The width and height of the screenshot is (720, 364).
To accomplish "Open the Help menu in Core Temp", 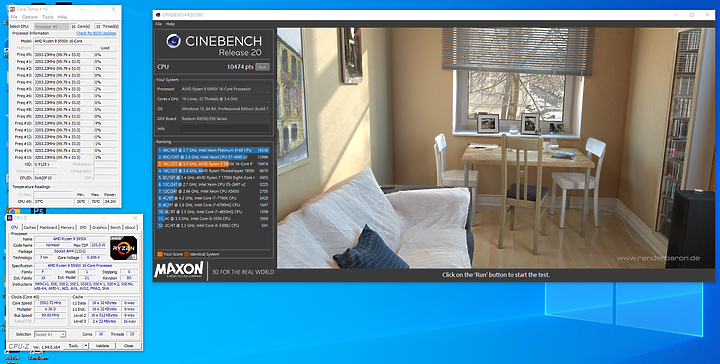I will click(x=62, y=17).
